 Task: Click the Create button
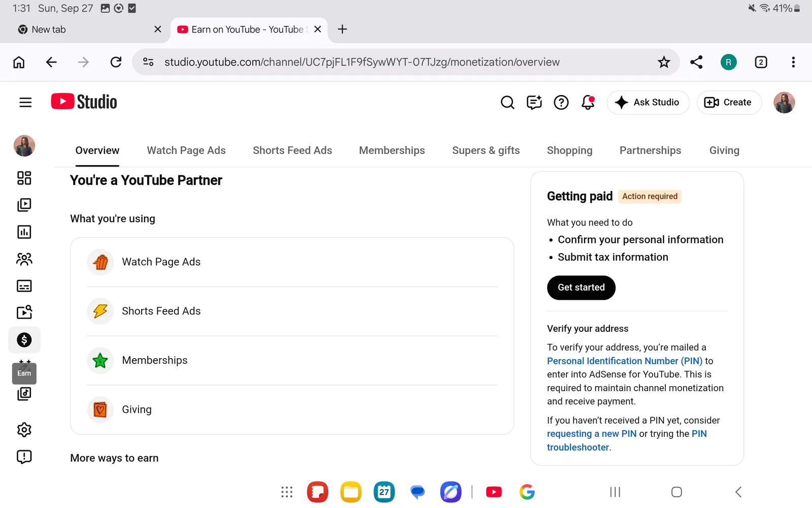(729, 103)
